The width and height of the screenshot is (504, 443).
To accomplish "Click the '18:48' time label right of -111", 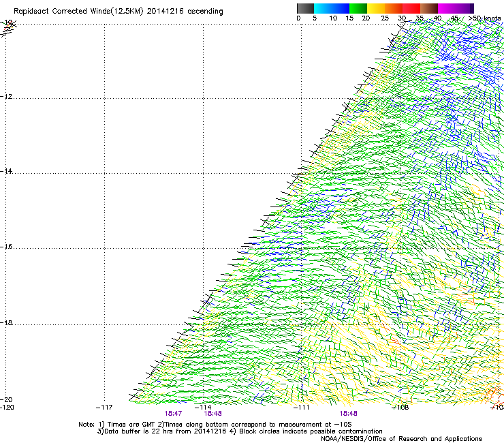I will 349,414.
